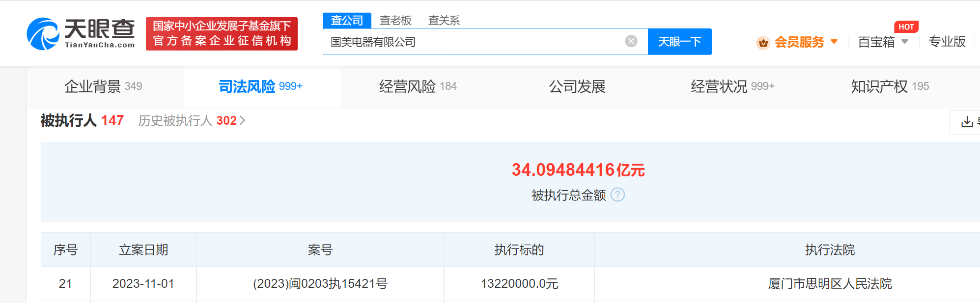Expand the 会员服务 dropdown arrow
Image resolution: width=980 pixels, height=303 pixels.
pos(834,42)
